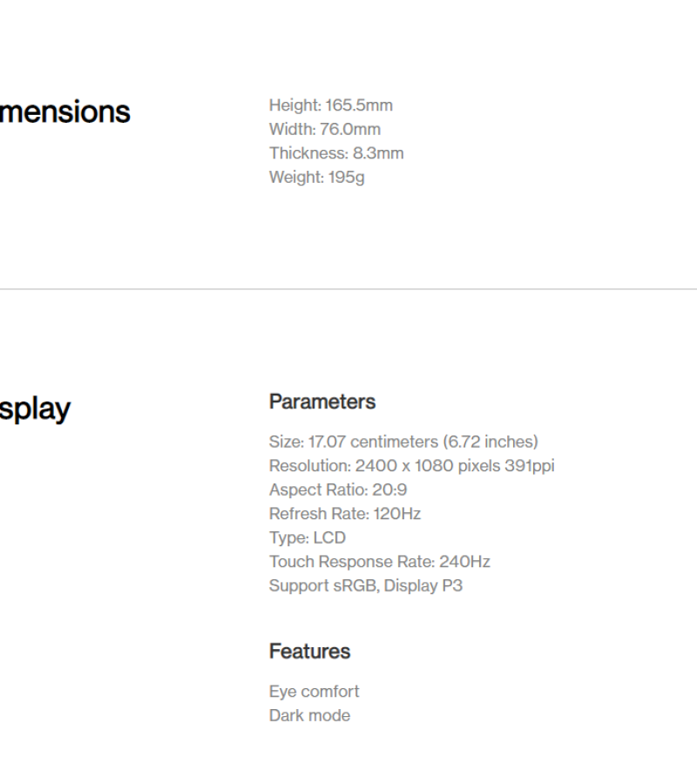Click the horizontal divider between sections
The width and height of the screenshot is (697, 784).
click(x=348, y=289)
